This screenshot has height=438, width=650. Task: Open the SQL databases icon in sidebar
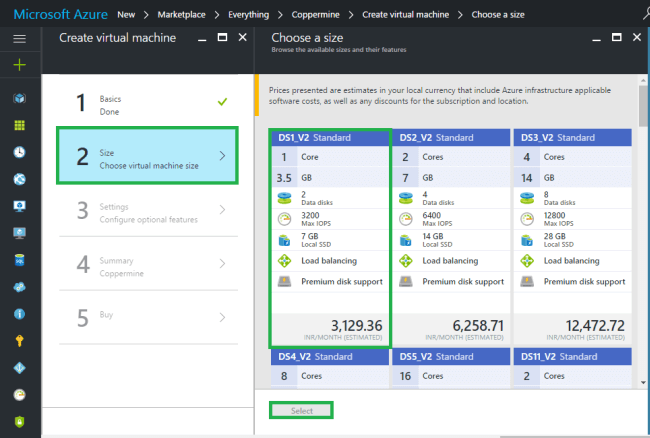(19, 260)
